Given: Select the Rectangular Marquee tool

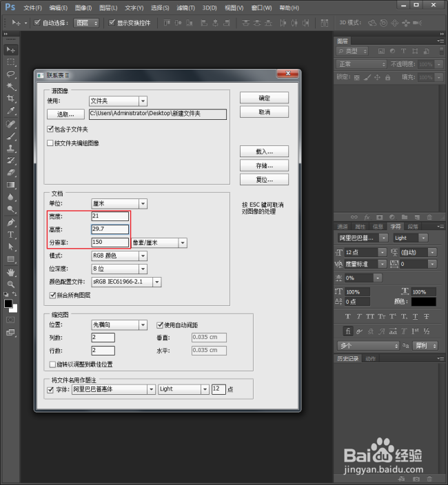Looking at the screenshot, I should pos(11,62).
